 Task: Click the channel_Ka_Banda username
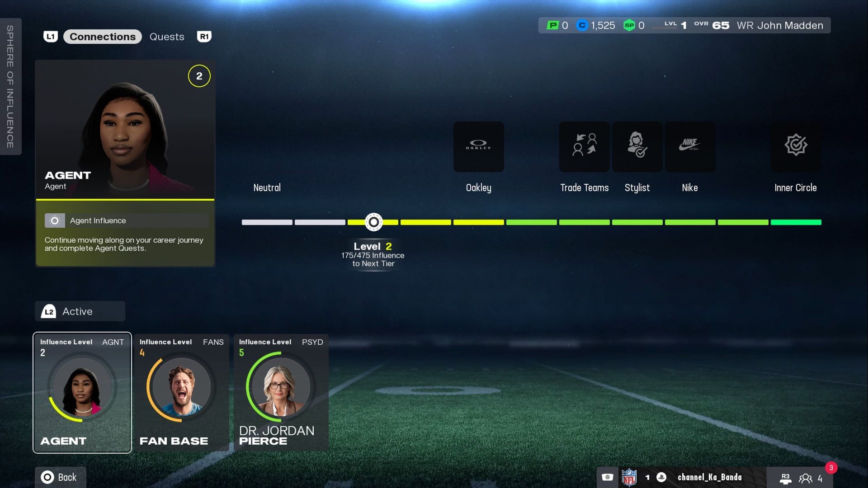[709, 477]
